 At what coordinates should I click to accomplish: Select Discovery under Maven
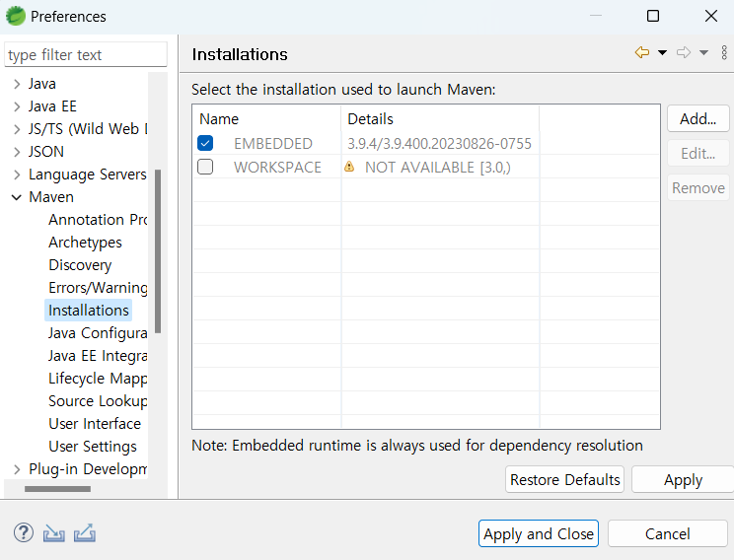pyautogui.click(x=80, y=265)
